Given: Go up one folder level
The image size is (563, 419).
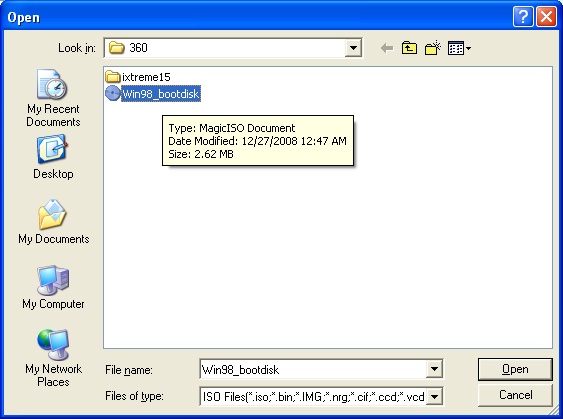Looking at the screenshot, I should [x=409, y=48].
